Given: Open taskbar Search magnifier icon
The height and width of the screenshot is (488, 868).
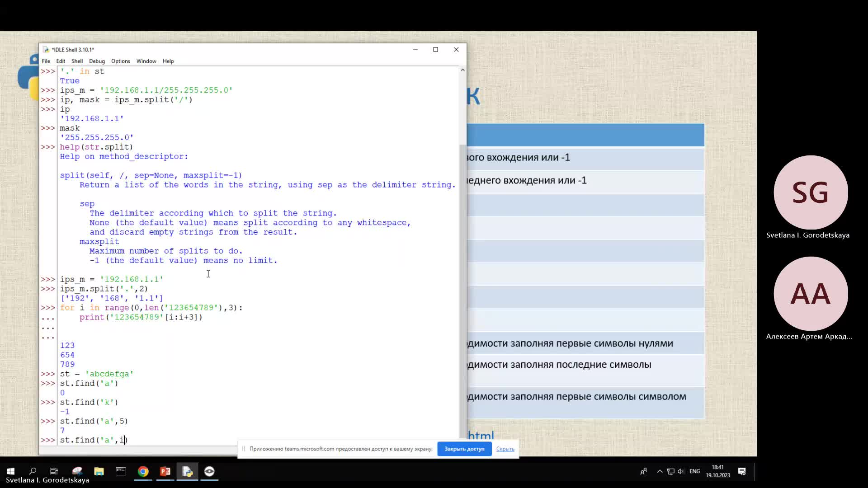Looking at the screenshot, I should pos(33,471).
